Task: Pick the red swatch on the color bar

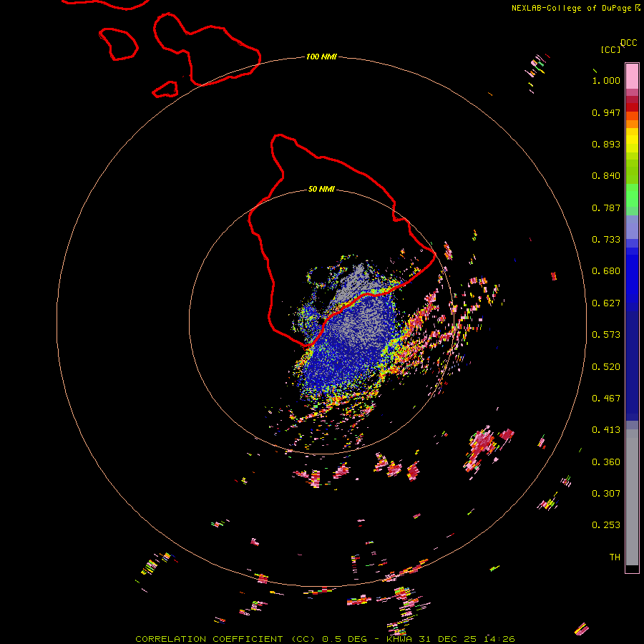Action: click(x=632, y=107)
